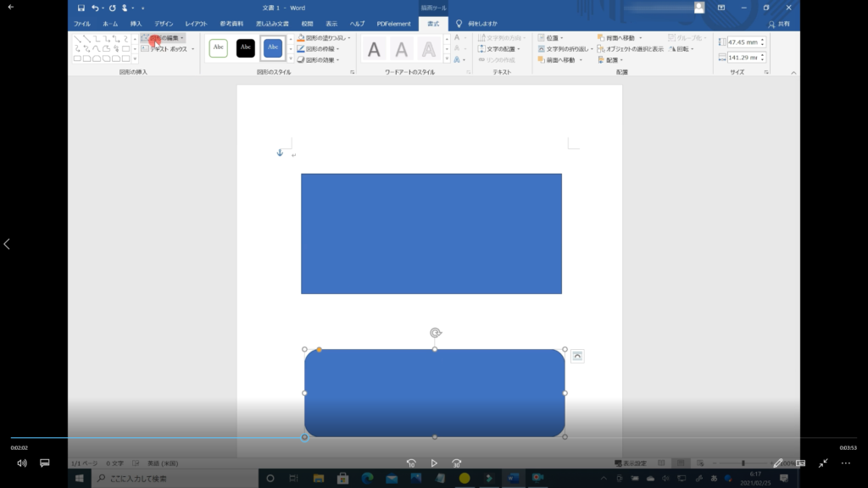Choose the first WordArt style letter A
Screen dimensions: 868x488
[374, 50]
